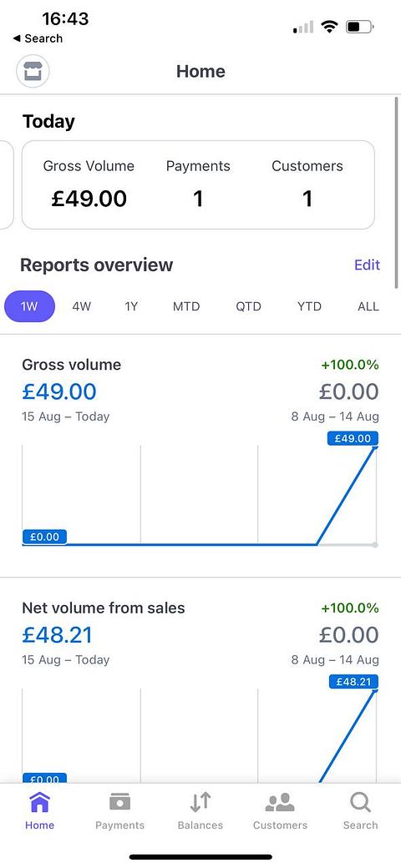Open today's Gross Volume £49.00 card
Viewport: 401px width, 868px height.
tap(198, 184)
